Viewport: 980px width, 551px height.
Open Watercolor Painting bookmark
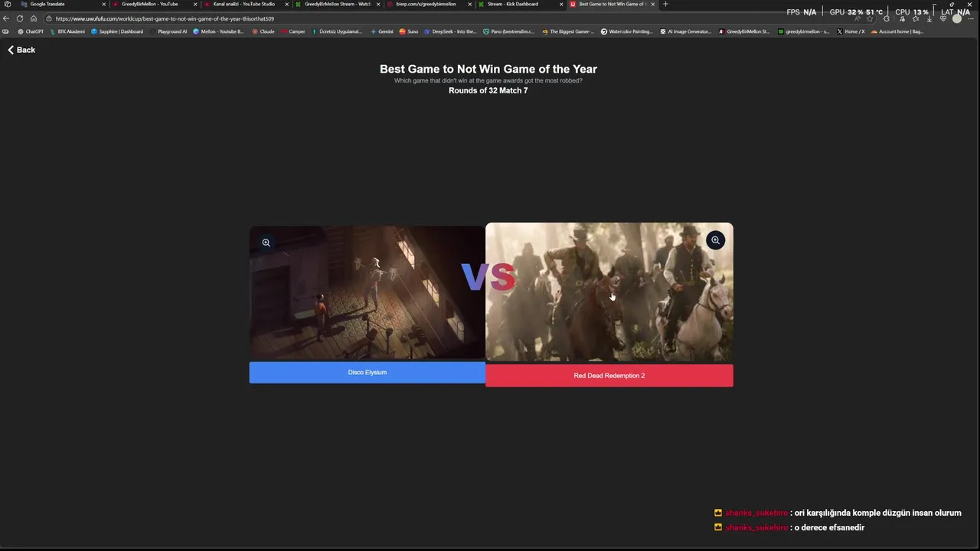pyautogui.click(x=627, y=31)
